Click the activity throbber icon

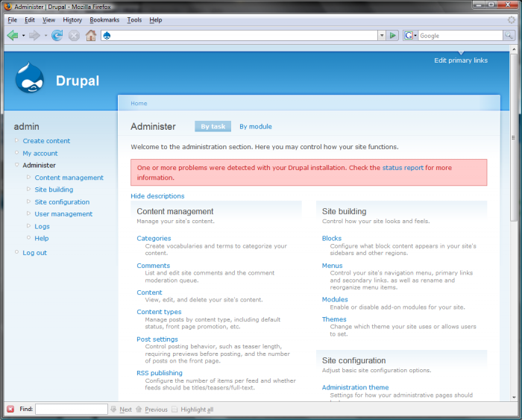[512, 20]
